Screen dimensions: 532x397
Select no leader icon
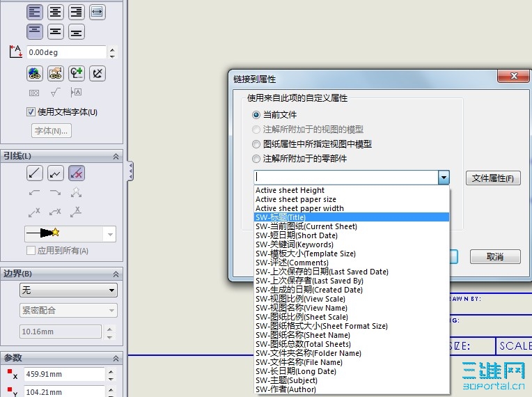(x=77, y=173)
